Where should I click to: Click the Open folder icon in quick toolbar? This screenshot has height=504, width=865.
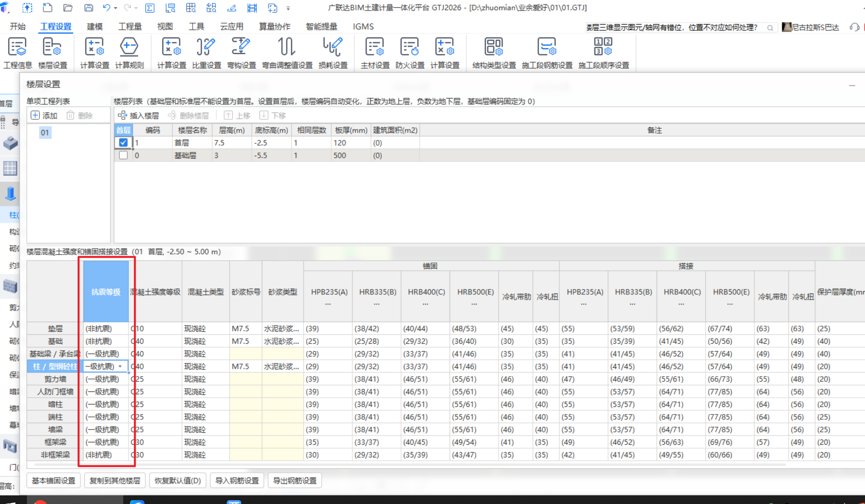click(x=68, y=8)
